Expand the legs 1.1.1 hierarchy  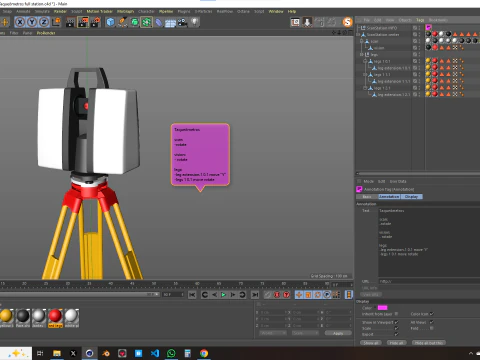click(365, 75)
